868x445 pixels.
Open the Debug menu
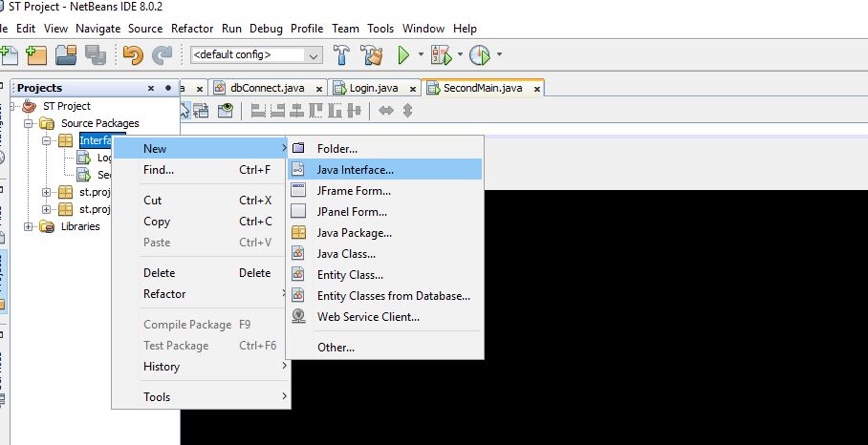[x=266, y=29]
